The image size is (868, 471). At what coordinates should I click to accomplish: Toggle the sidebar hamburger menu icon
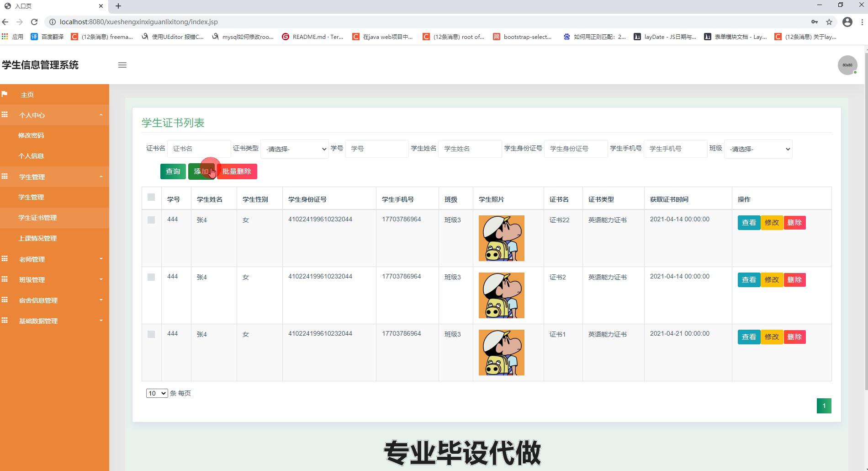122,65
